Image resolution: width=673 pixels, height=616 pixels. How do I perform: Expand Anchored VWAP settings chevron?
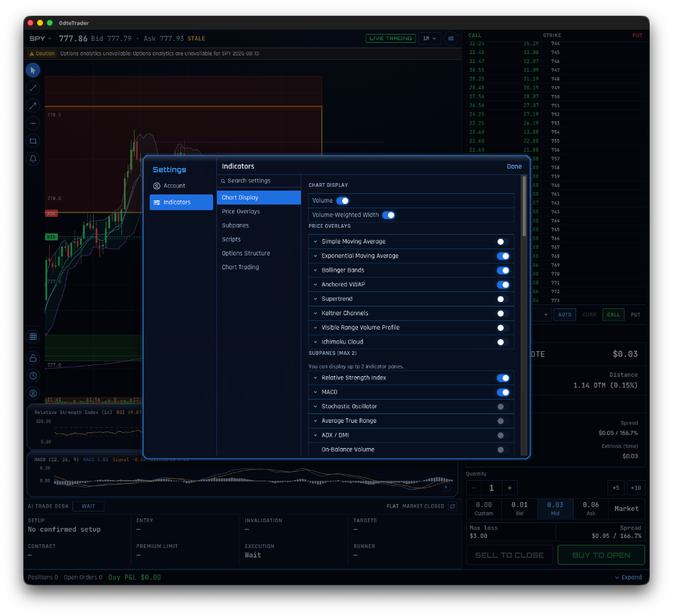coord(316,284)
